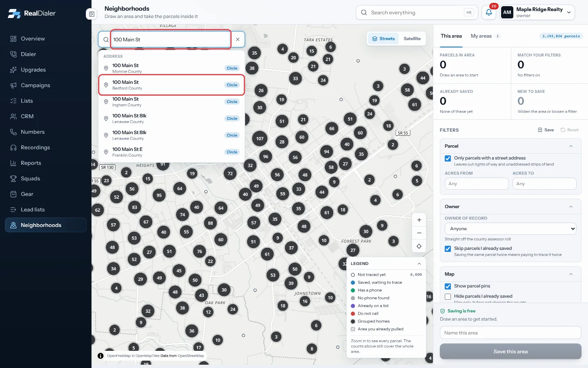
Task: Collapse the sidebar with the panel icon
Action: pyautogui.click(x=92, y=14)
